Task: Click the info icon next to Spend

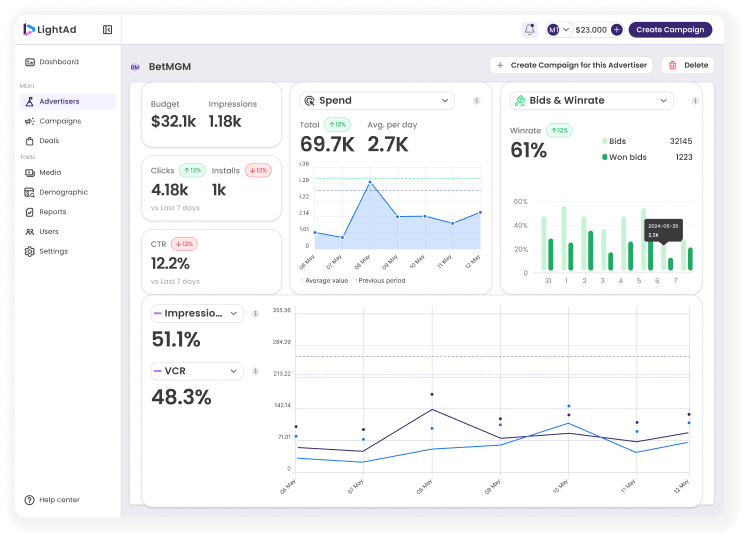Action: (476, 101)
